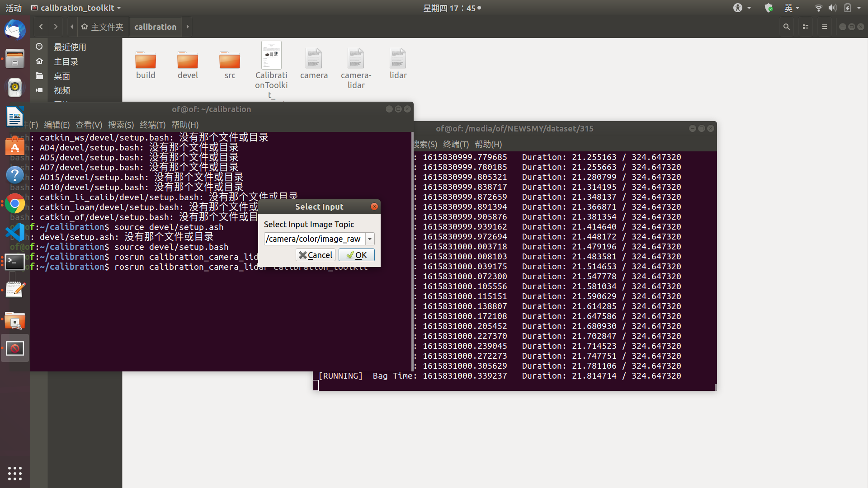Open the devel folder
Image resolution: width=868 pixels, height=488 pixels.
pos(188,65)
